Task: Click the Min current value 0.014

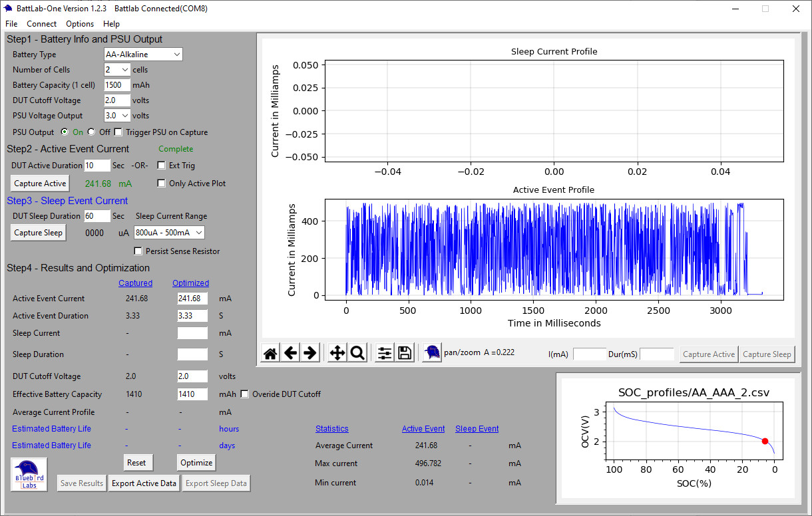Action: click(x=424, y=482)
